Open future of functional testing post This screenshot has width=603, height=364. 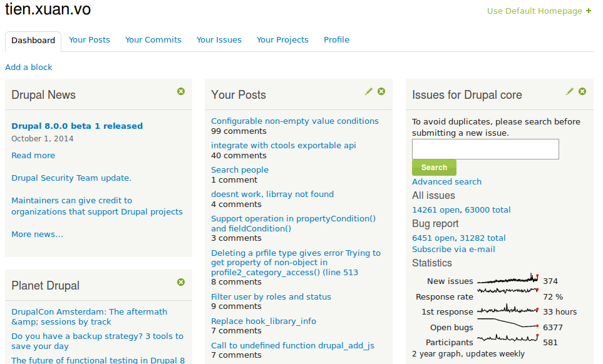98,360
